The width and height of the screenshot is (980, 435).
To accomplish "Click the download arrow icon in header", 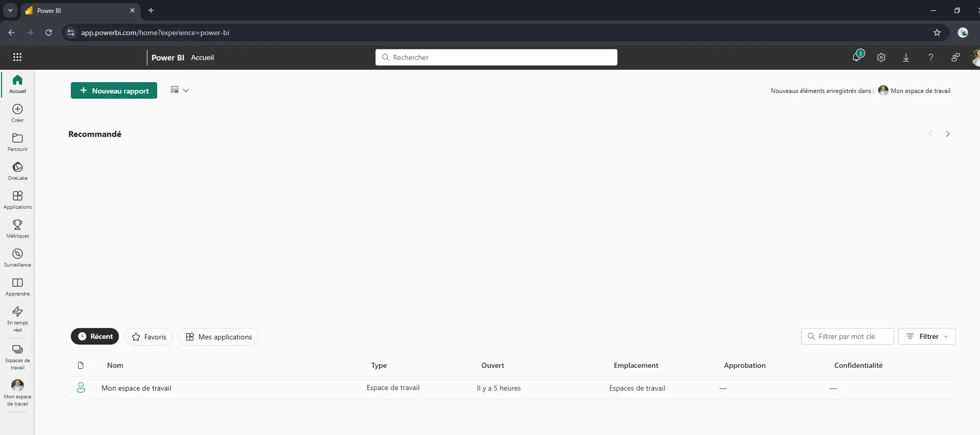I will pyautogui.click(x=906, y=57).
